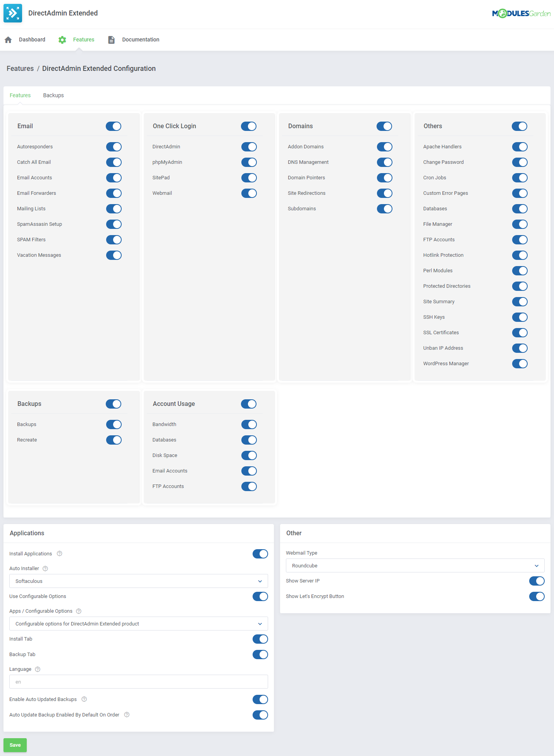Open the Features menu item

[84, 40]
